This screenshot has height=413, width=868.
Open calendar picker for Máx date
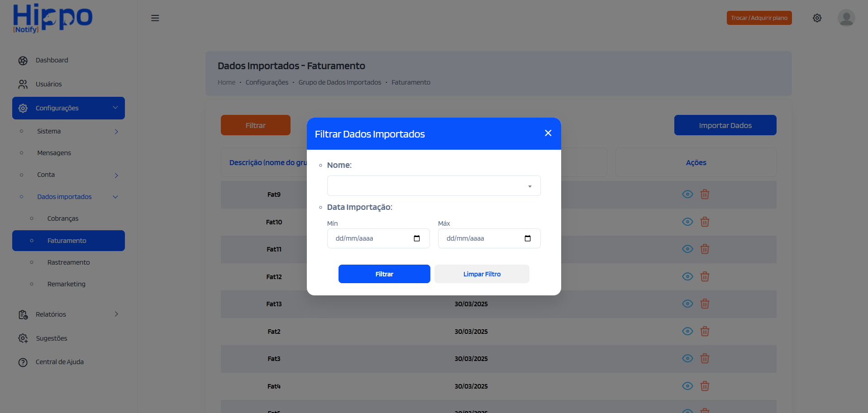pyautogui.click(x=528, y=238)
